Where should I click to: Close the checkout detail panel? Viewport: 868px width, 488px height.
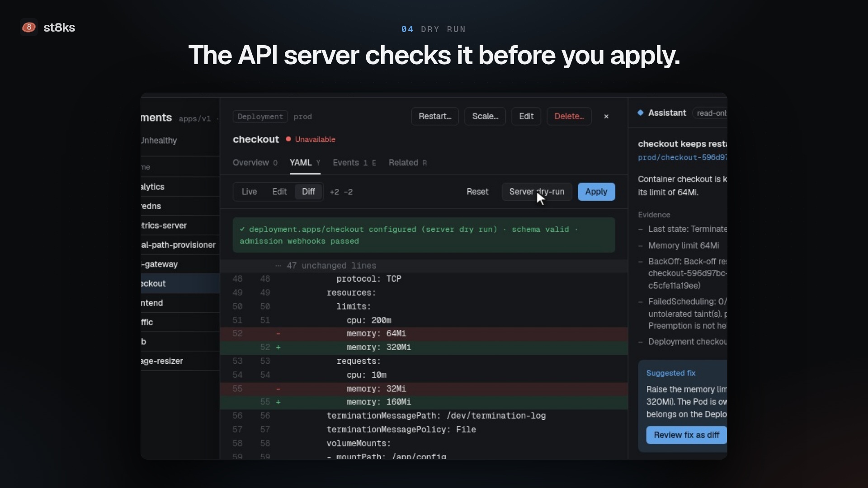click(606, 117)
